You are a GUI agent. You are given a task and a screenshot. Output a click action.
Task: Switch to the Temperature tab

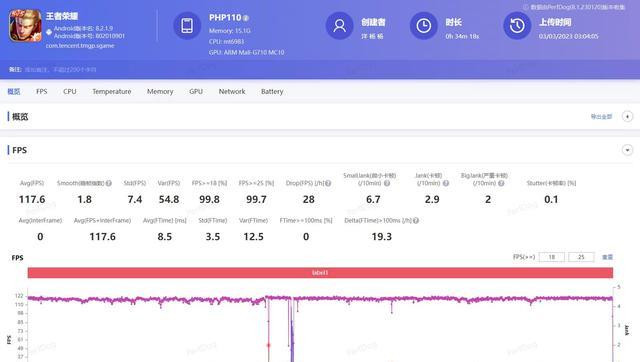[x=112, y=91]
